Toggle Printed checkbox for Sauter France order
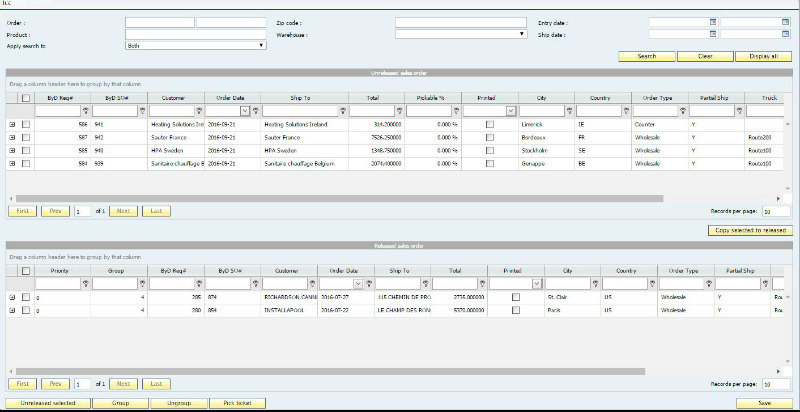This screenshot has width=800, height=412. 490,137
